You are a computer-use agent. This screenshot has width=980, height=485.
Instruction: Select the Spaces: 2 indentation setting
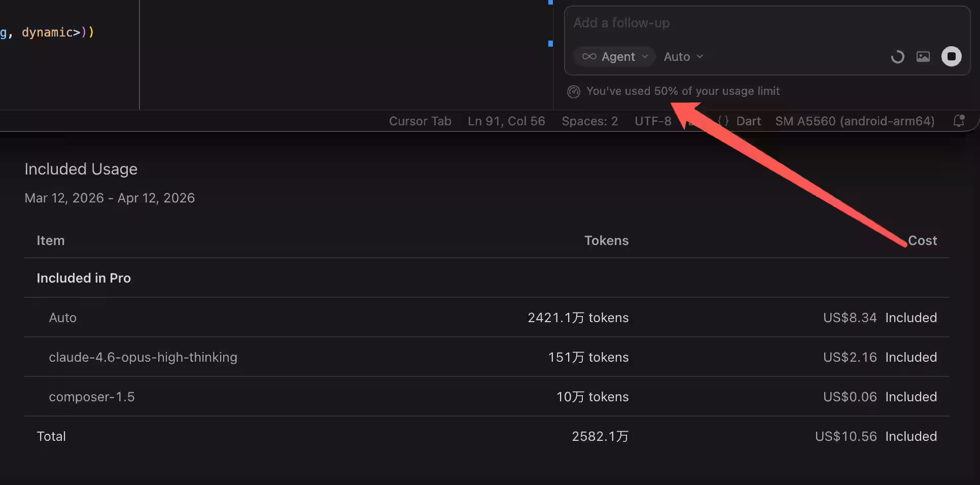click(589, 121)
